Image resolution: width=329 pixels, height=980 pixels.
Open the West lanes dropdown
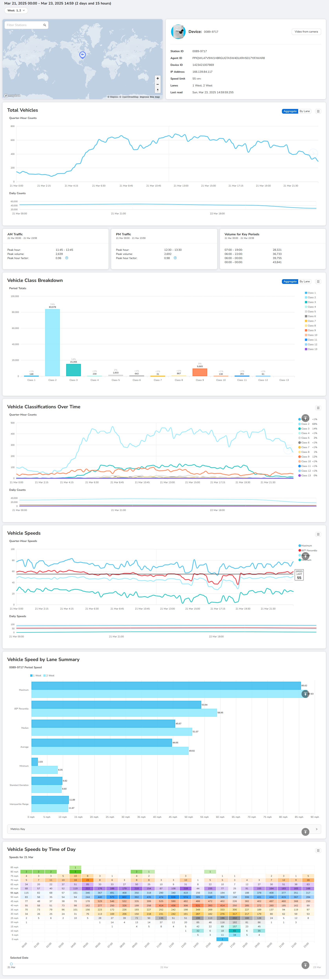pos(16,11)
